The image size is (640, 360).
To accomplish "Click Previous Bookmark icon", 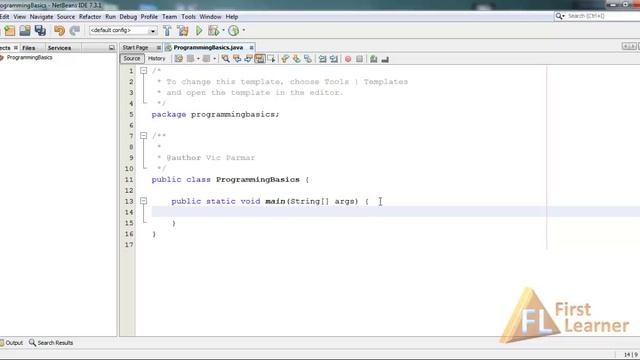I will coord(285,59).
